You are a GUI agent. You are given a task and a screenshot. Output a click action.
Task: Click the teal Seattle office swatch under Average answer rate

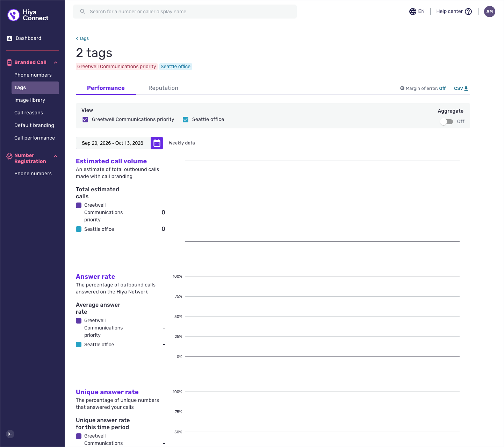79,345
